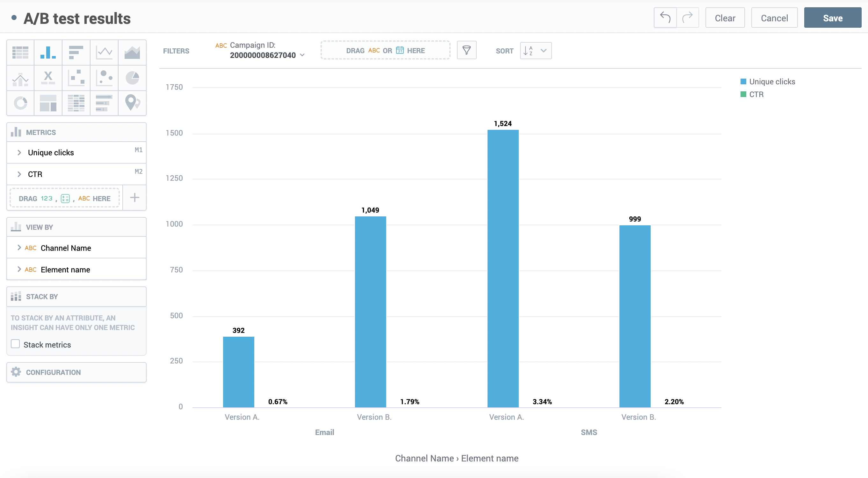Viewport: 868px width, 478px height.
Task: Click the add metric plus button
Action: (x=134, y=198)
